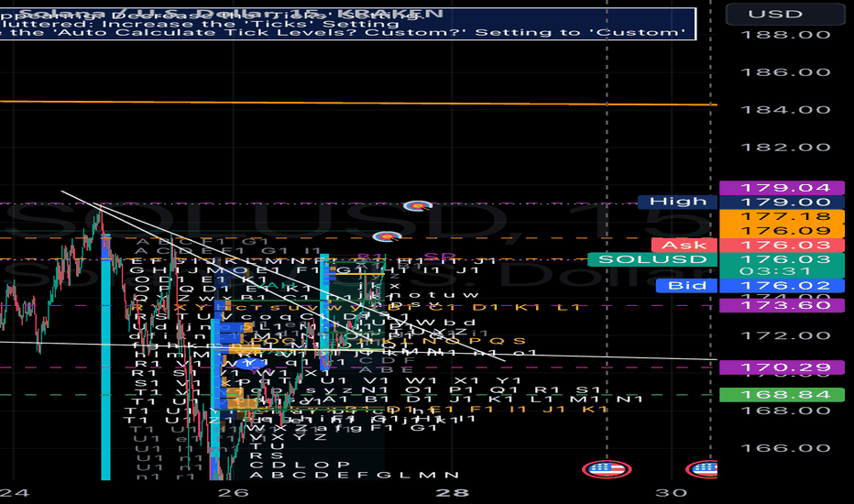
Task: Click date label 26 on time axis
Action: tap(233, 493)
